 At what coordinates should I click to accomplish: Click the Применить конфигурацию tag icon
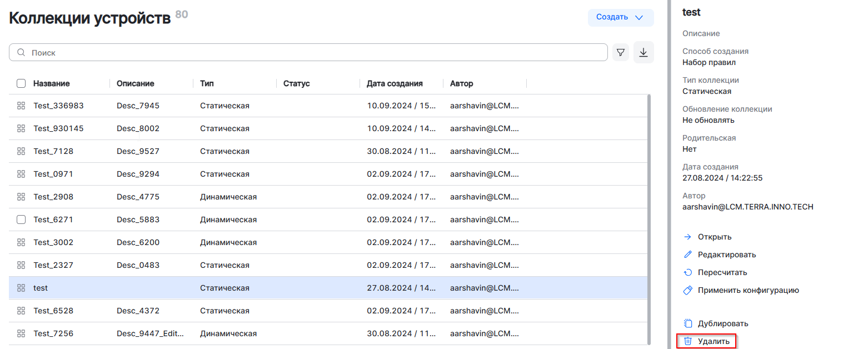tap(687, 290)
